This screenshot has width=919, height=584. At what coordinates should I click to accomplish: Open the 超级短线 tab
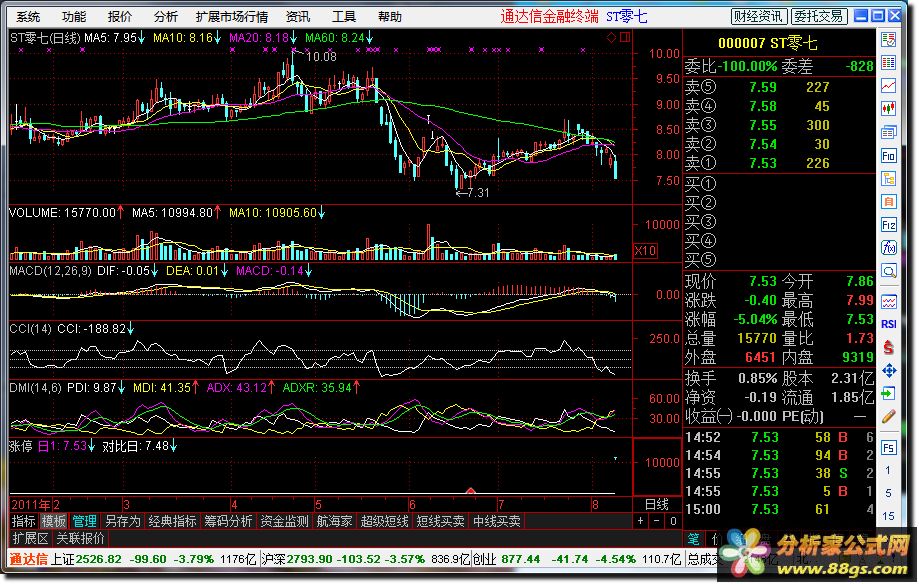coord(384,521)
